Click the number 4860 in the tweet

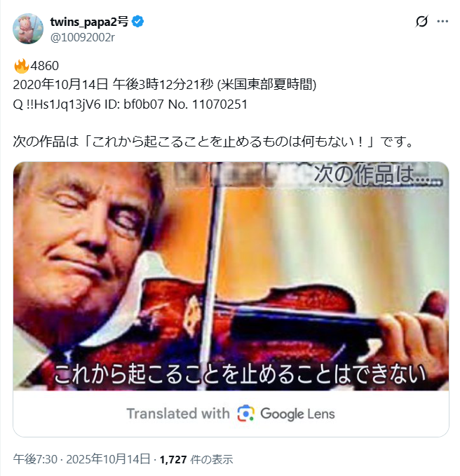pyautogui.click(x=45, y=66)
